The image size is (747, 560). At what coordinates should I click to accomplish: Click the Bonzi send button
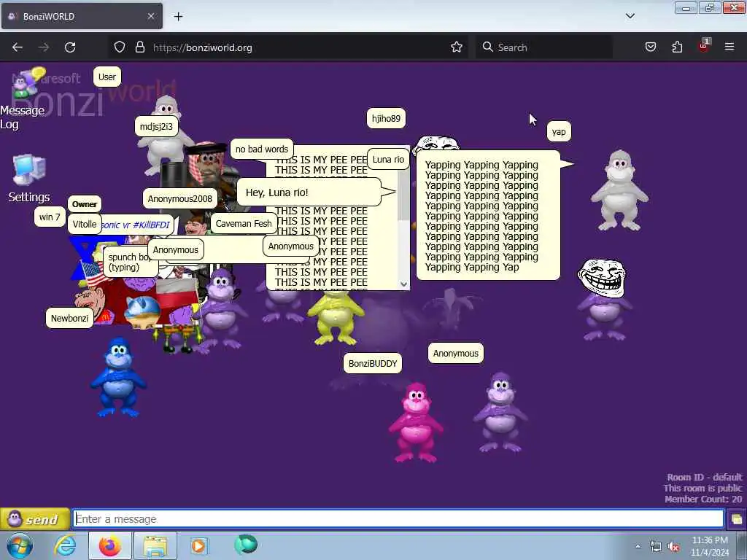pyautogui.click(x=35, y=519)
